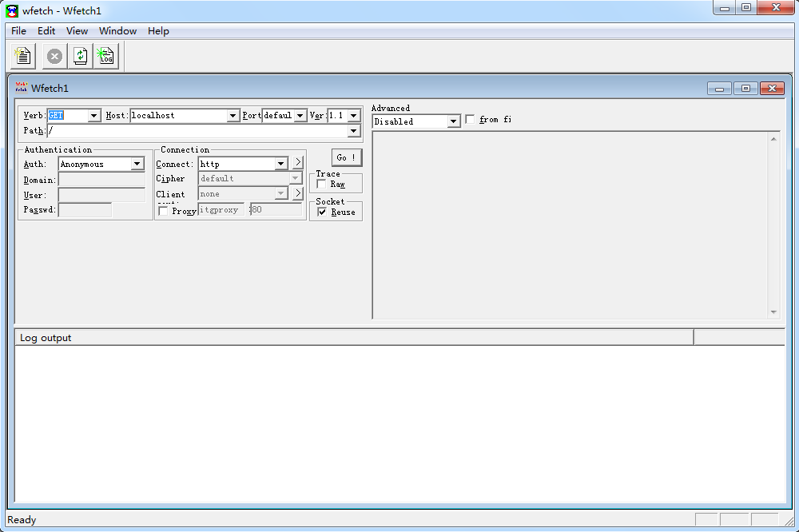The image size is (799, 532).
Task: Click the LOG toolbar icon
Action: click(x=105, y=56)
